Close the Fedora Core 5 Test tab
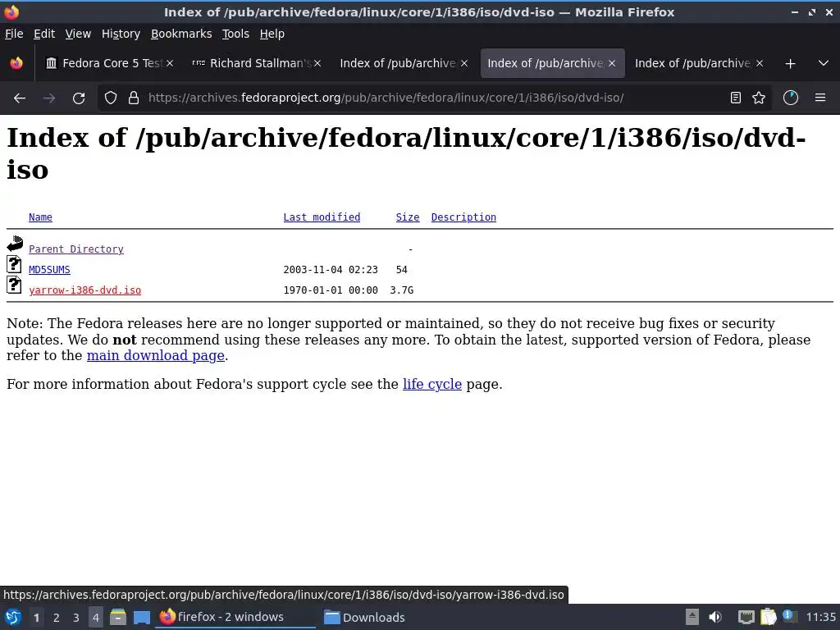This screenshot has height=630, width=840. coord(170,63)
